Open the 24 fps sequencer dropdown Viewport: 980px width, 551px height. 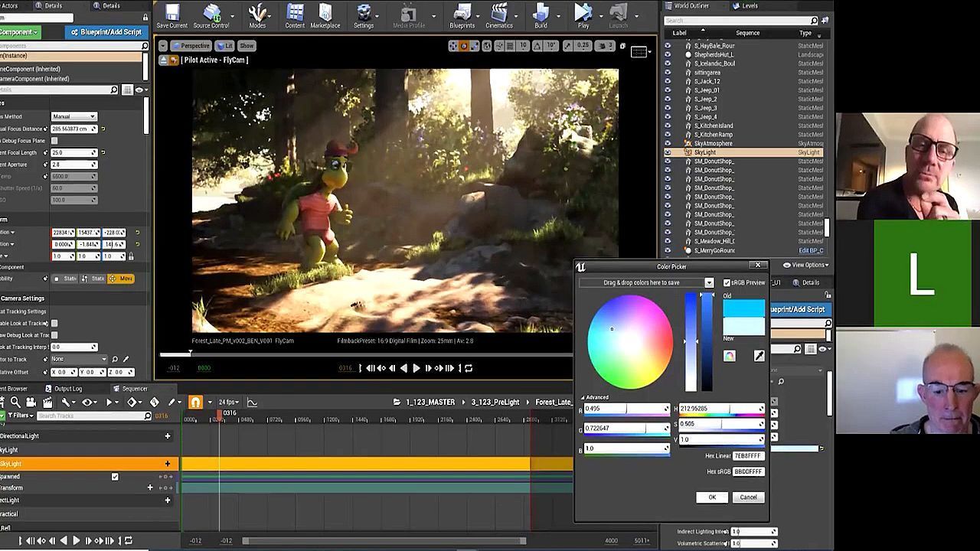[x=230, y=402]
